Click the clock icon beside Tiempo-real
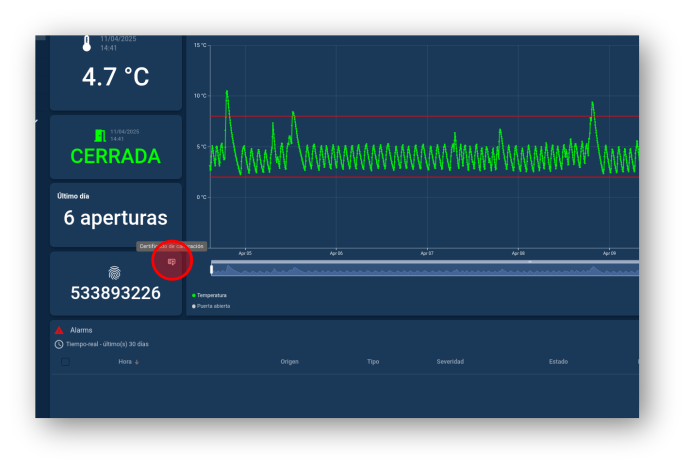 point(59,344)
